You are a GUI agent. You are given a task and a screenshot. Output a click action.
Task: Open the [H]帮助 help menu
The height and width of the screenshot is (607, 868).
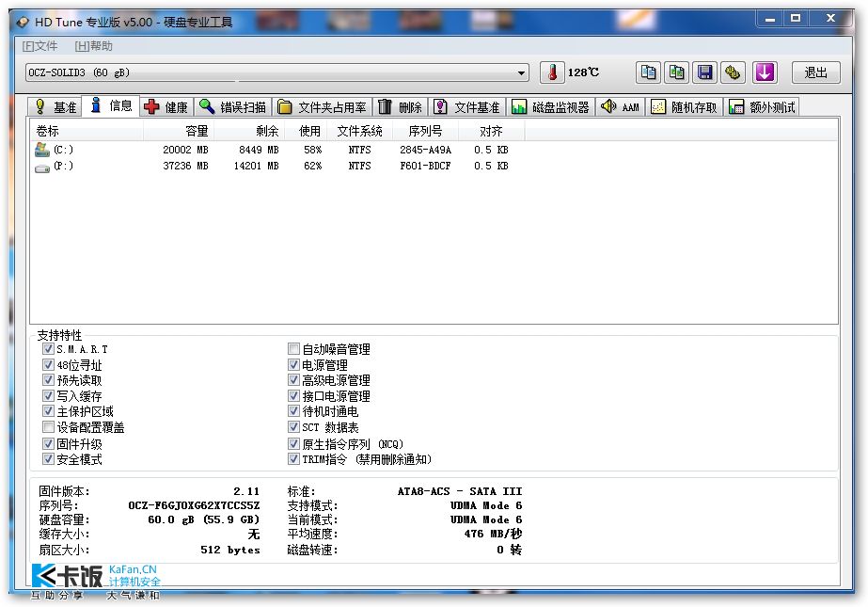pos(93,46)
